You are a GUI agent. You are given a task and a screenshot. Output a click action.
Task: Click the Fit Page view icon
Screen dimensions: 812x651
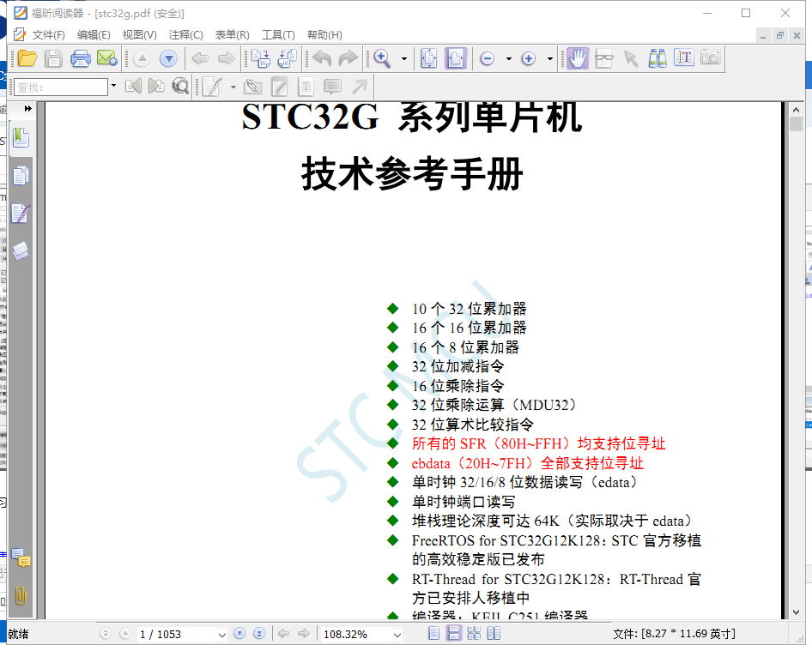429,58
